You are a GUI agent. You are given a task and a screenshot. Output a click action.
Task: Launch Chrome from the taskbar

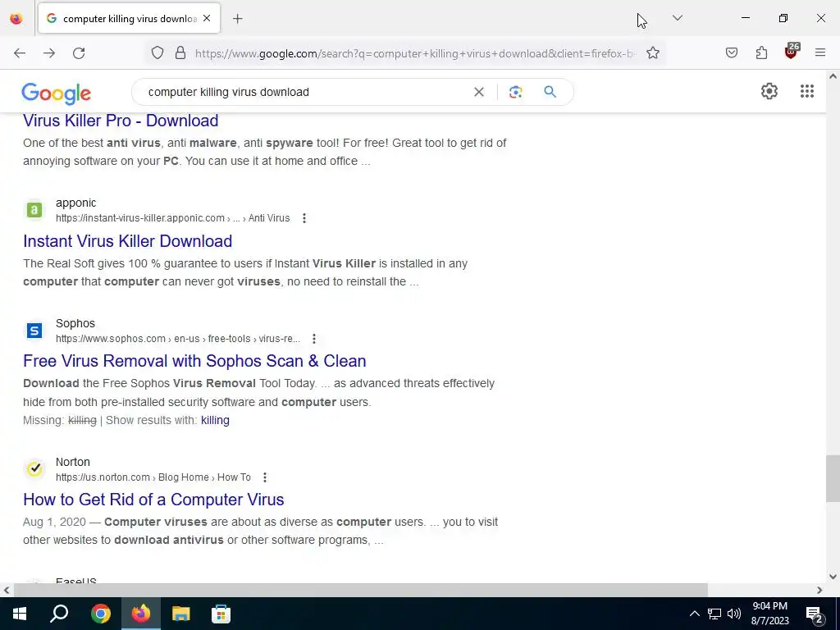tap(101, 614)
